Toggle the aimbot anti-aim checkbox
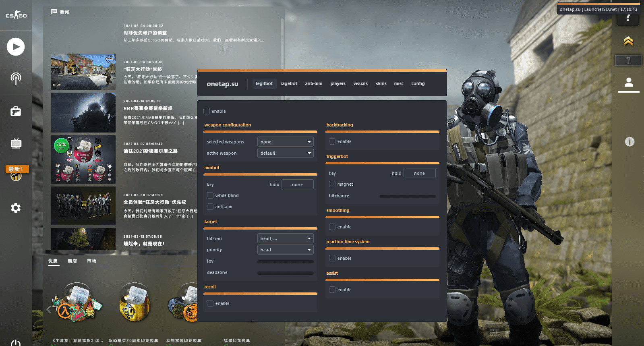Viewport: 644px width, 346px height. click(x=210, y=207)
